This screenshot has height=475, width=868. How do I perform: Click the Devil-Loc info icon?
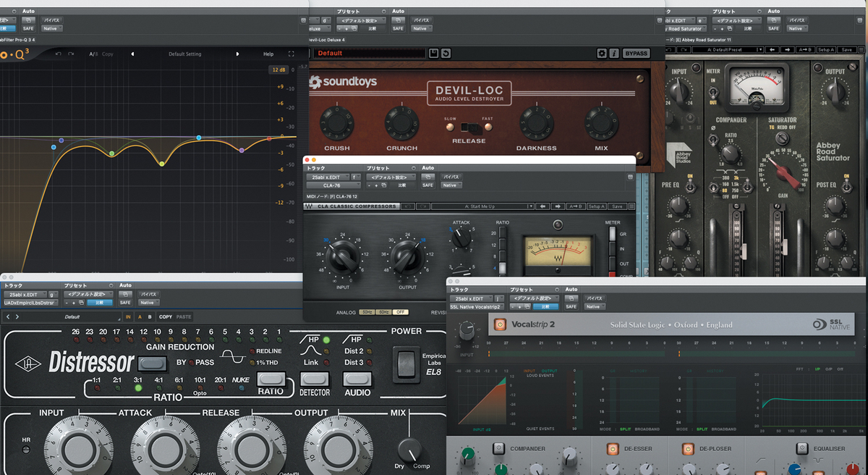614,54
